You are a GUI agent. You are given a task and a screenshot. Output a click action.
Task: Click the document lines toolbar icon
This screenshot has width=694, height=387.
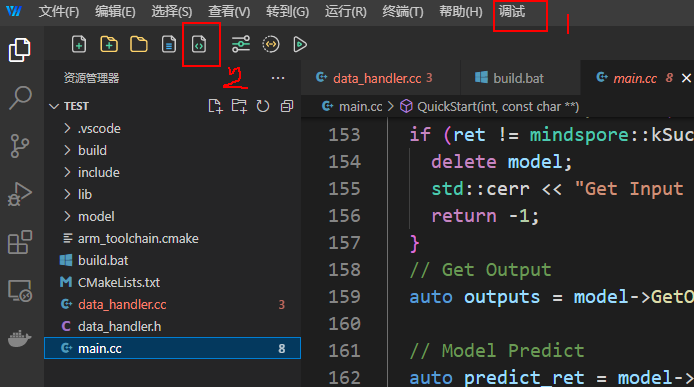[x=169, y=44]
